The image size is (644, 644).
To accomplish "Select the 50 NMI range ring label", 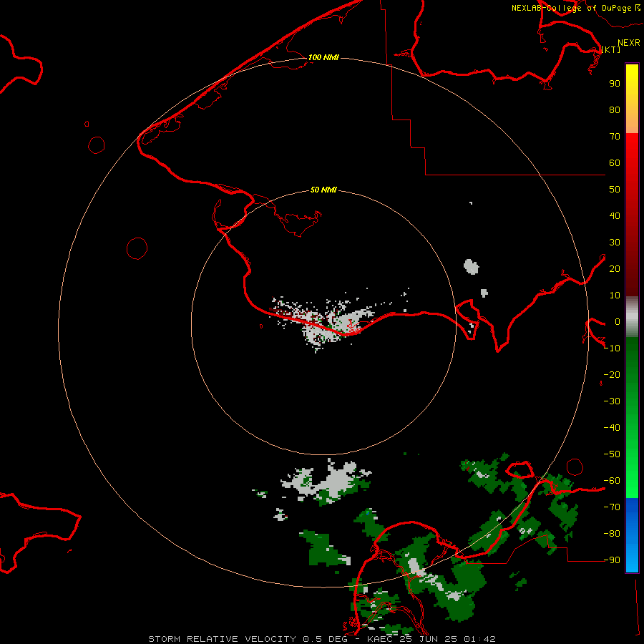I will [323, 190].
